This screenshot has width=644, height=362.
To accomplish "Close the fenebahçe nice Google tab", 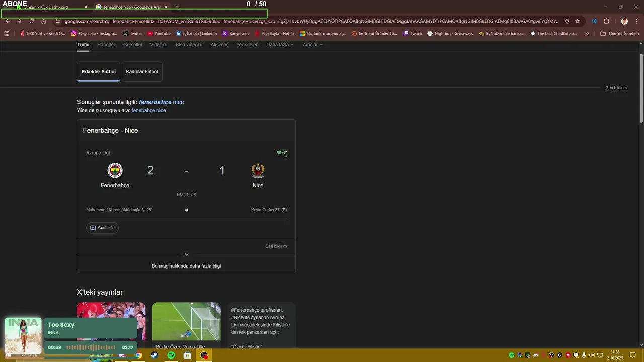I will coord(166,7).
